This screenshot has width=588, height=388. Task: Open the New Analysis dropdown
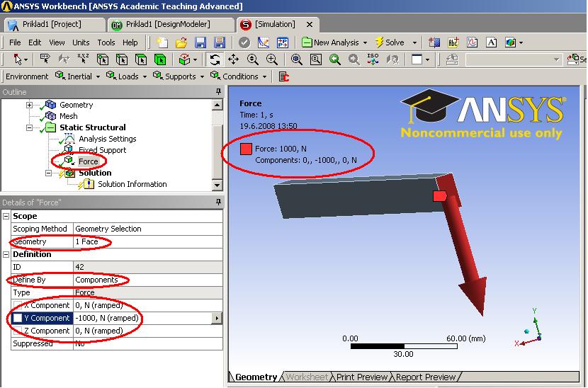click(x=366, y=42)
